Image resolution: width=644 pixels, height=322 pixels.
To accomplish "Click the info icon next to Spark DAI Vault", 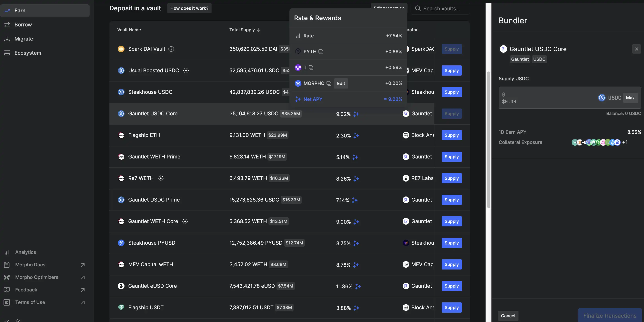I will 171,49.
